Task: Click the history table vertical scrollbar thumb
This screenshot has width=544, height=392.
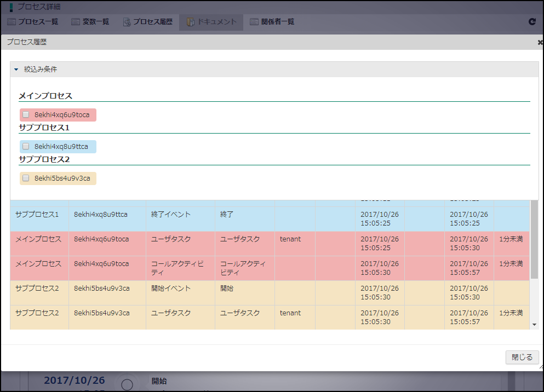Action: (534, 239)
